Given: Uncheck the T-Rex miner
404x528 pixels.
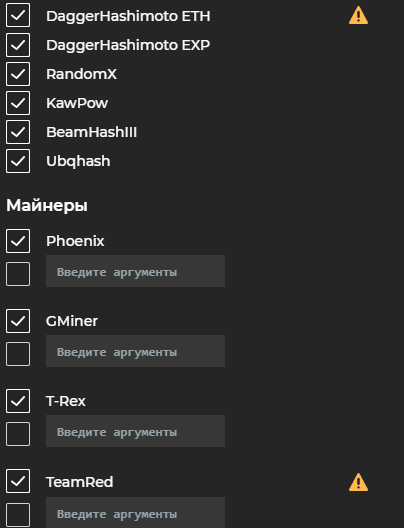Looking at the screenshot, I should (18, 401).
